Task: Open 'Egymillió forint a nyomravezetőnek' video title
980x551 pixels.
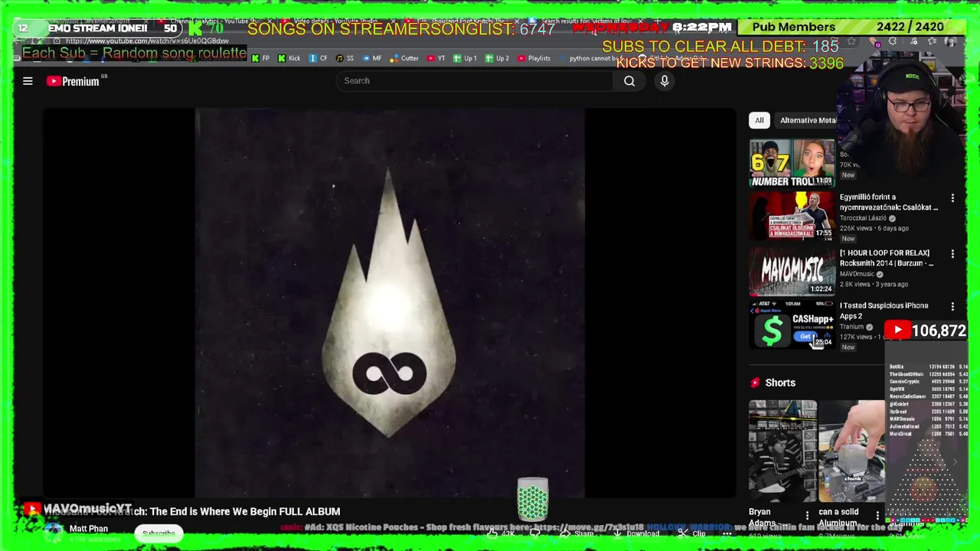Action: tap(889, 202)
